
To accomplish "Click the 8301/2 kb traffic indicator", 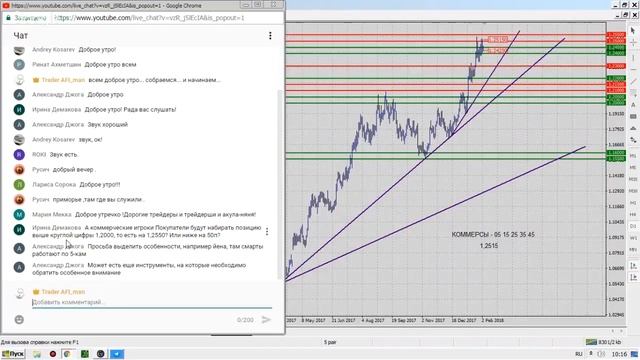I will (609, 342).
